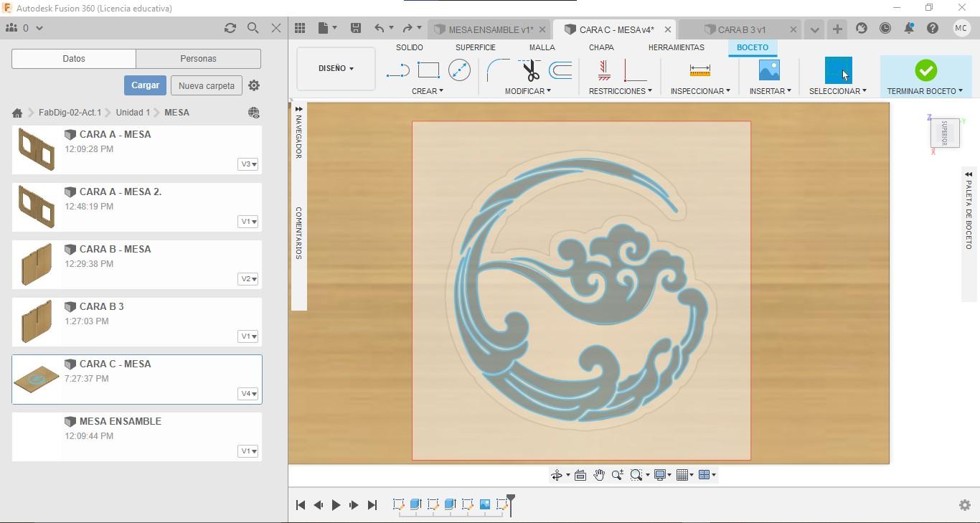Image resolution: width=980 pixels, height=523 pixels.
Task: Click the green Finish Sketch checkmark
Action: click(925, 70)
